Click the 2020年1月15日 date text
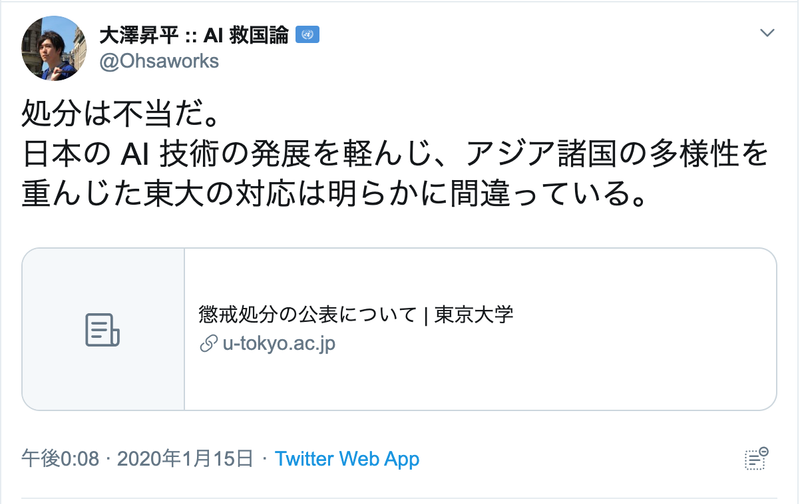800x504 pixels. 185,459
